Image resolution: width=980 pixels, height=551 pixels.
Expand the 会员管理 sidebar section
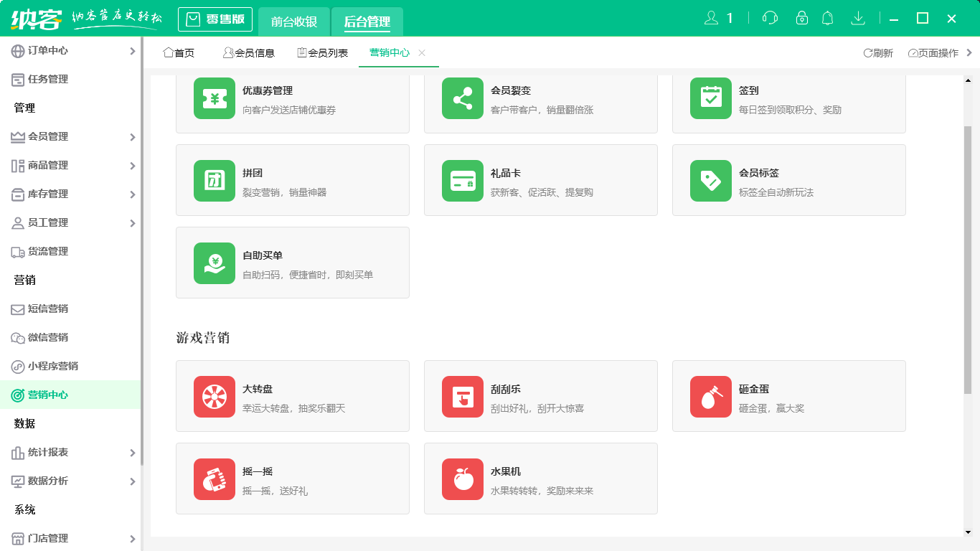click(x=70, y=136)
